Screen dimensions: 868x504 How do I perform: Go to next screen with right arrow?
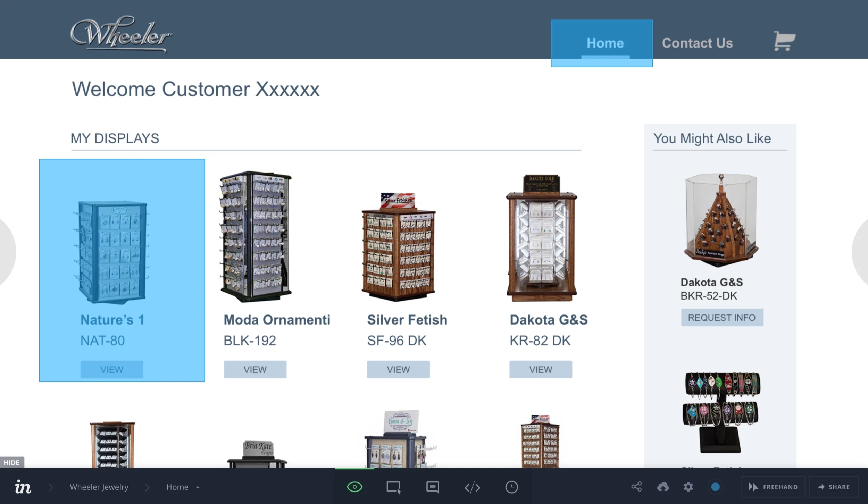click(860, 252)
